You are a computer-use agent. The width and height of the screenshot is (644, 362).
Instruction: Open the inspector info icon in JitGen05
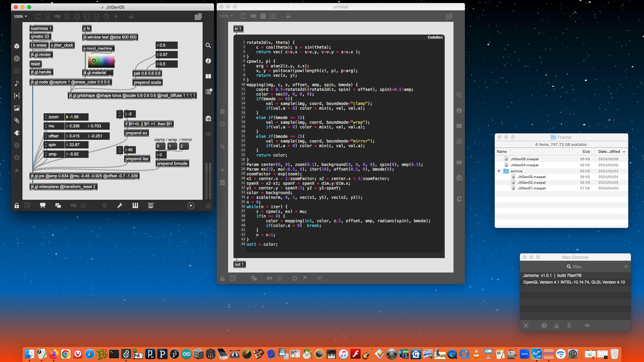point(208,61)
